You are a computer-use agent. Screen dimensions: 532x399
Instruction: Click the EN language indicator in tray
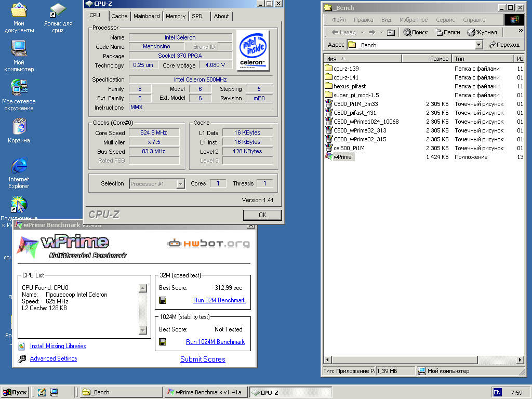[497, 393]
